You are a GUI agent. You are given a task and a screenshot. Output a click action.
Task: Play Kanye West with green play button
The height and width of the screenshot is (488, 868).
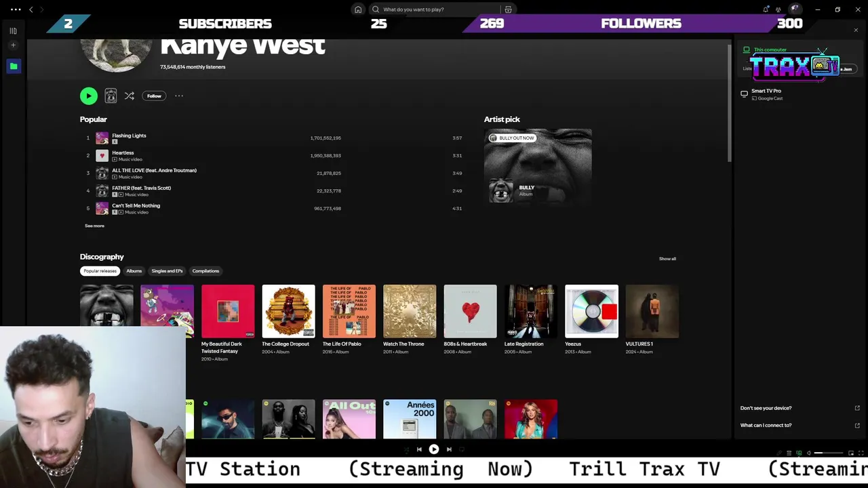point(89,96)
